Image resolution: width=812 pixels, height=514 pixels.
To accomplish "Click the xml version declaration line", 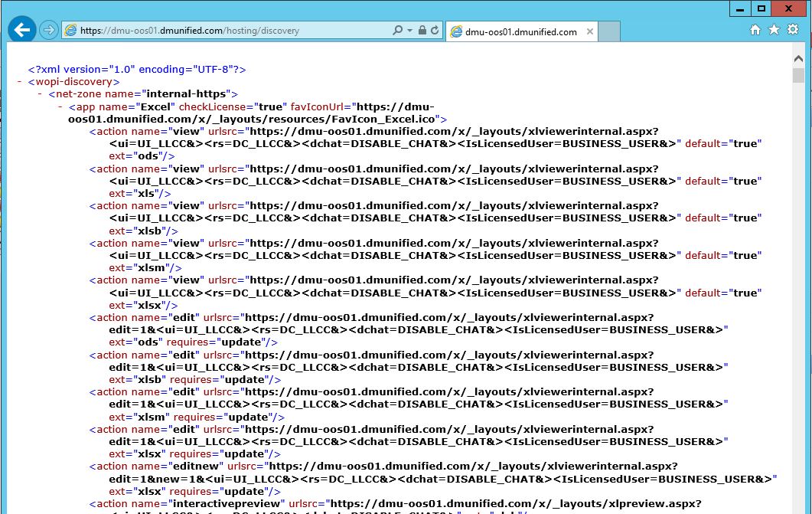I will pos(137,69).
